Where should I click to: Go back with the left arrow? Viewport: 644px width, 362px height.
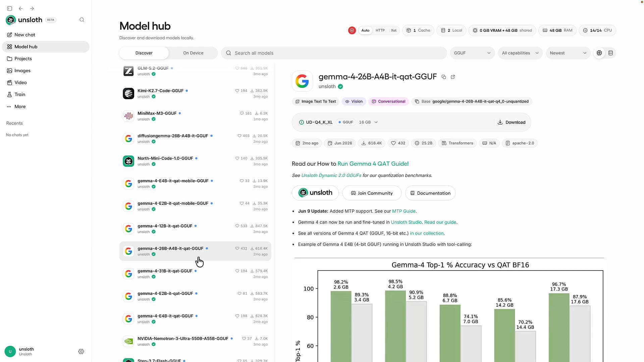[x=21, y=8]
